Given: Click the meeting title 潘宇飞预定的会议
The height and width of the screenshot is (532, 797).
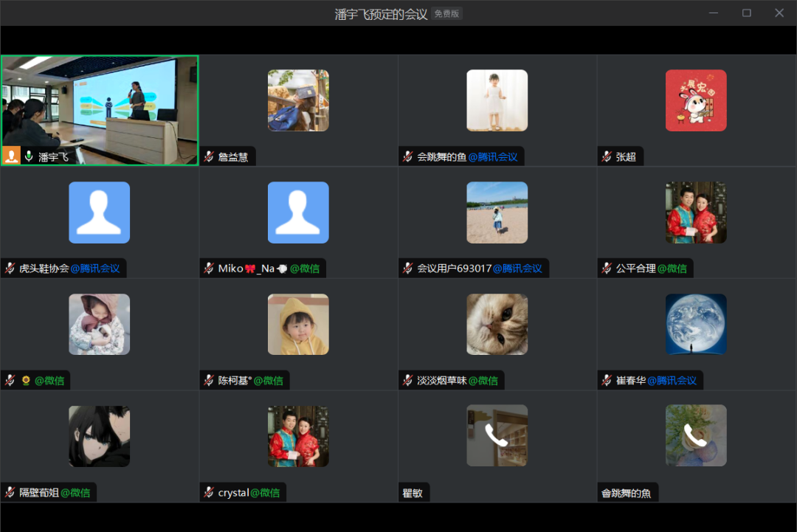Looking at the screenshot, I should pos(381,14).
